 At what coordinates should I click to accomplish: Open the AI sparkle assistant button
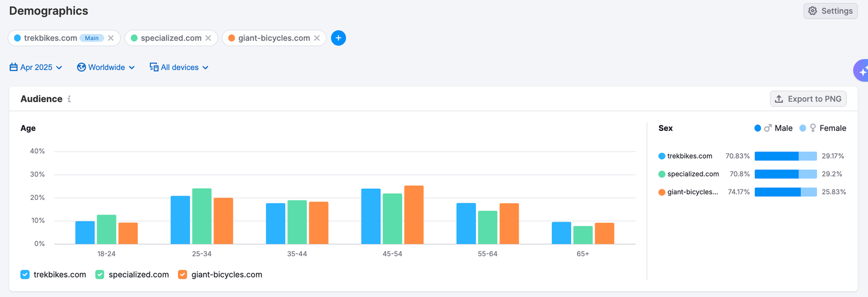861,71
